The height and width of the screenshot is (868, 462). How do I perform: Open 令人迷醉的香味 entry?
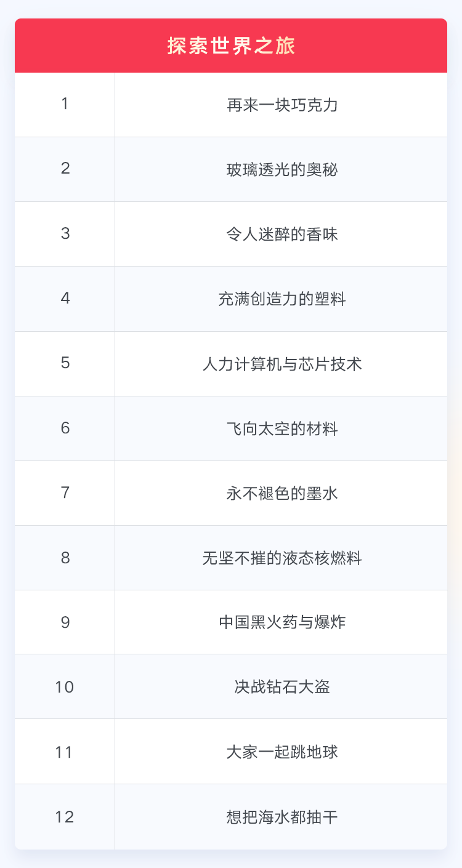(282, 235)
